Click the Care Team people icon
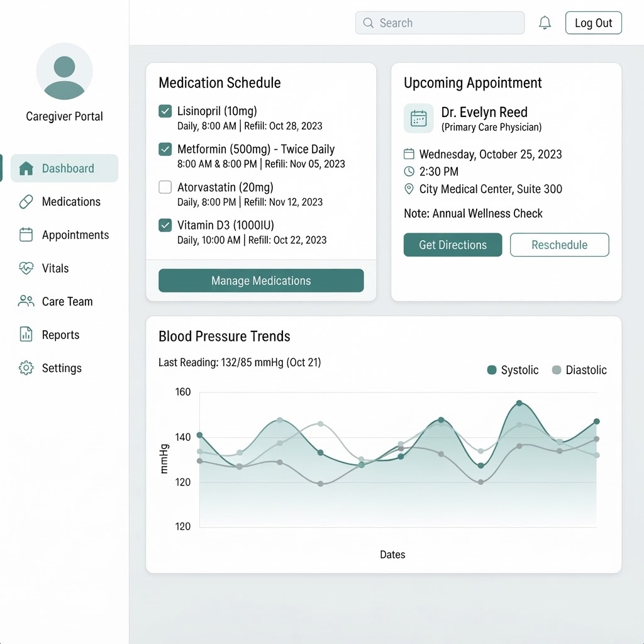Viewport: 644px width, 644px height. point(26,301)
